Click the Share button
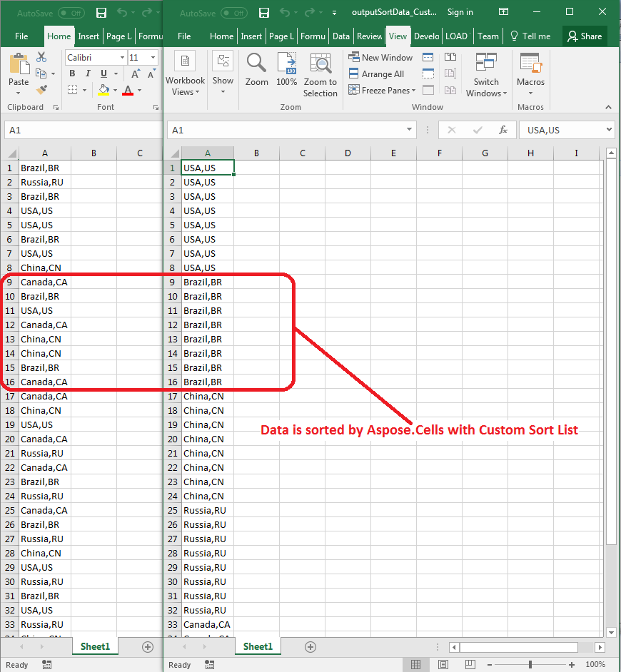The height and width of the screenshot is (672, 621). [x=585, y=36]
